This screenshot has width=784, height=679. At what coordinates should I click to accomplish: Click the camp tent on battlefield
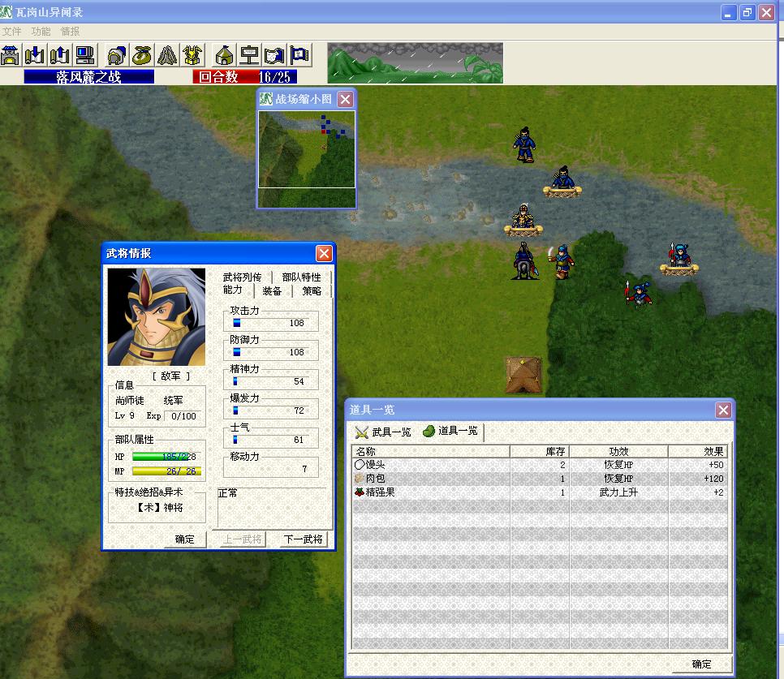click(x=523, y=374)
